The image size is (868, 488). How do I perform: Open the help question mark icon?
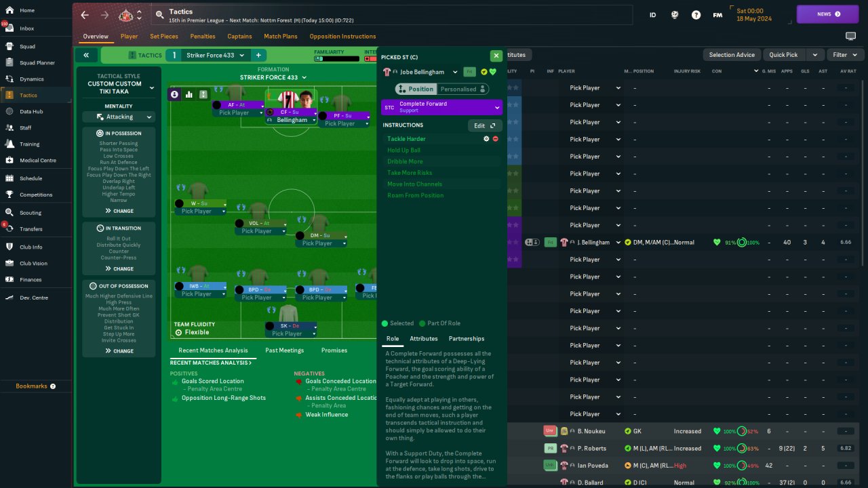pyautogui.click(x=696, y=15)
